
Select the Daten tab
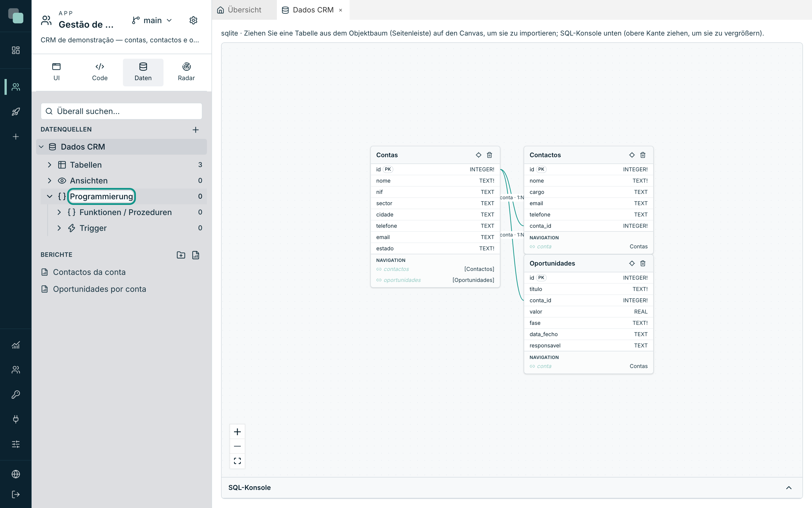pos(143,72)
